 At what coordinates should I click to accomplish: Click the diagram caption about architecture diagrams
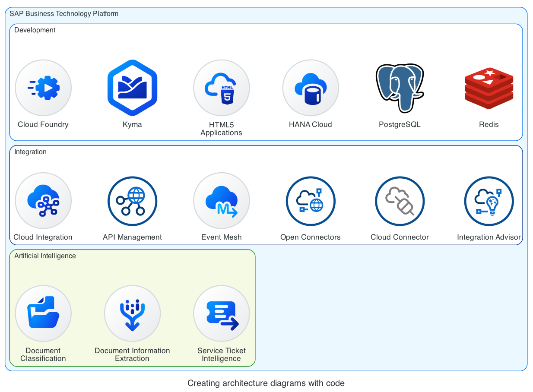266,383
